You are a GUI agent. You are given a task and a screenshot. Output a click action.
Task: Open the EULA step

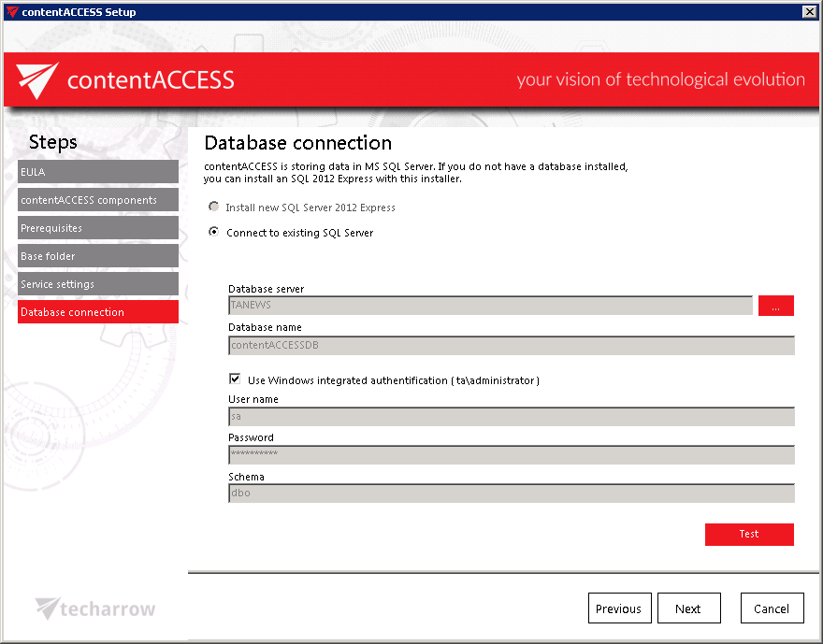point(97,172)
